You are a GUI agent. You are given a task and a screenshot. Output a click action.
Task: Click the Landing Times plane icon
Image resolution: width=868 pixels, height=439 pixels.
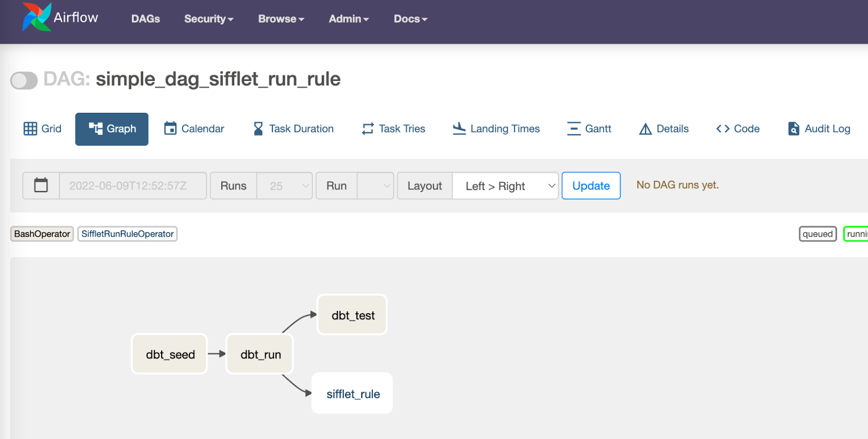(459, 129)
